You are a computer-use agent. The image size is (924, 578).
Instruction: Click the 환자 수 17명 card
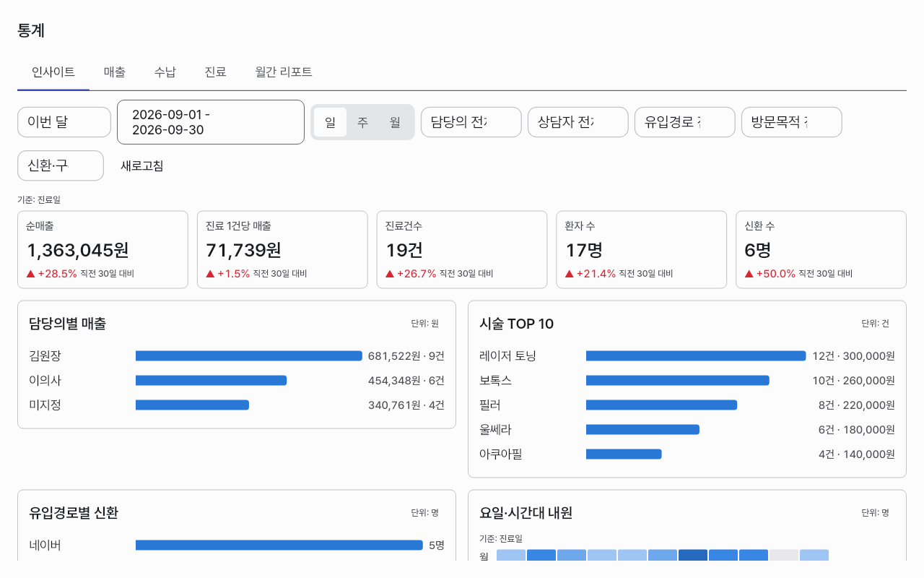pos(641,250)
